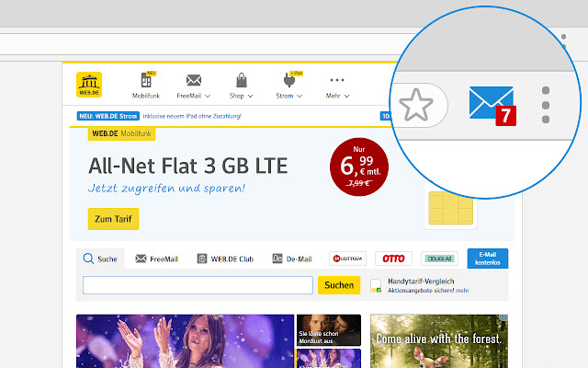Click the All-Net Flat 3 GB LTE headline
Viewport: 588px width, 368px height.
(187, 166)
